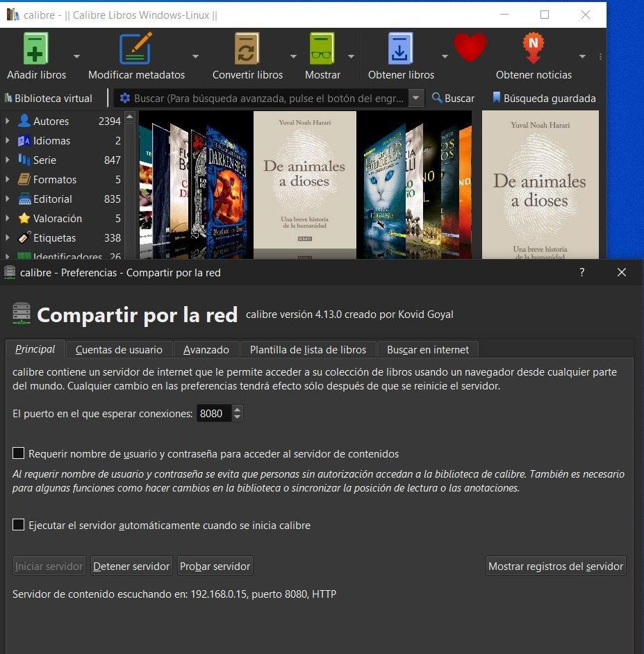Switch to Cuentas de usuario tab
Image resolution: width=644 pixels, height=654 pixels.
tap(119, 349)
